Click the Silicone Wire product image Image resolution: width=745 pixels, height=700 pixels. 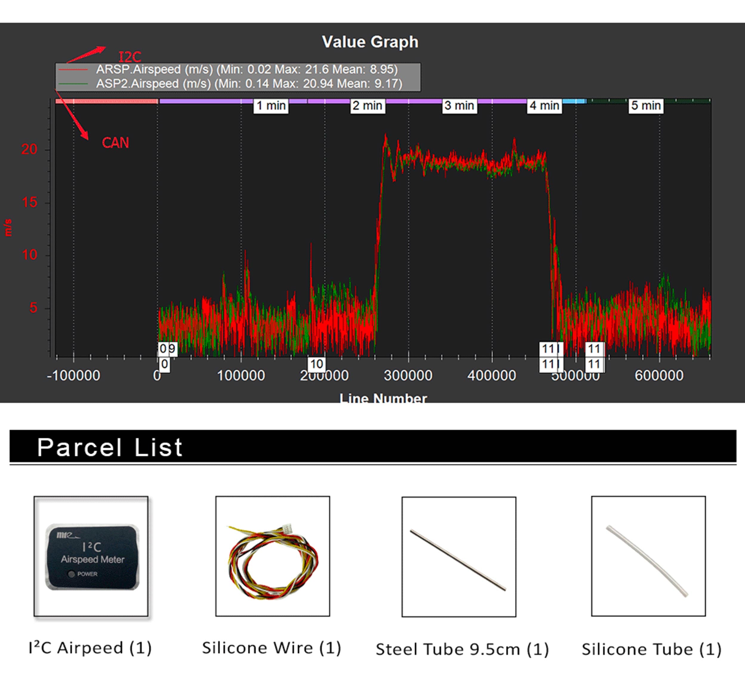click(273, 557)
